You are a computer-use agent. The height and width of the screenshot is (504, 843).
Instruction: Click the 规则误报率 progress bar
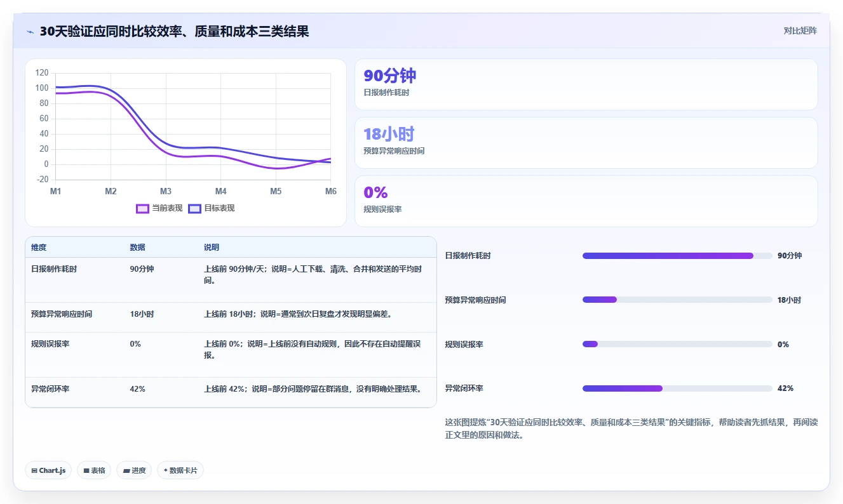[x=677, y=344]
